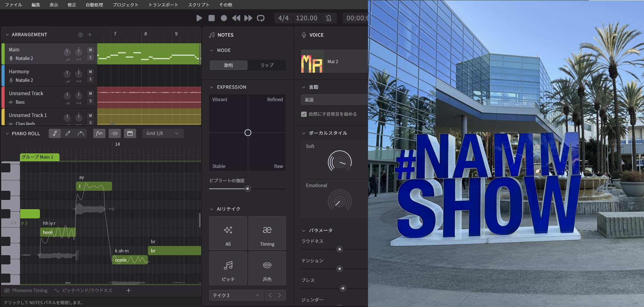Add a new track with plus icon
644x307 pixels.
(x=90, y=35)
